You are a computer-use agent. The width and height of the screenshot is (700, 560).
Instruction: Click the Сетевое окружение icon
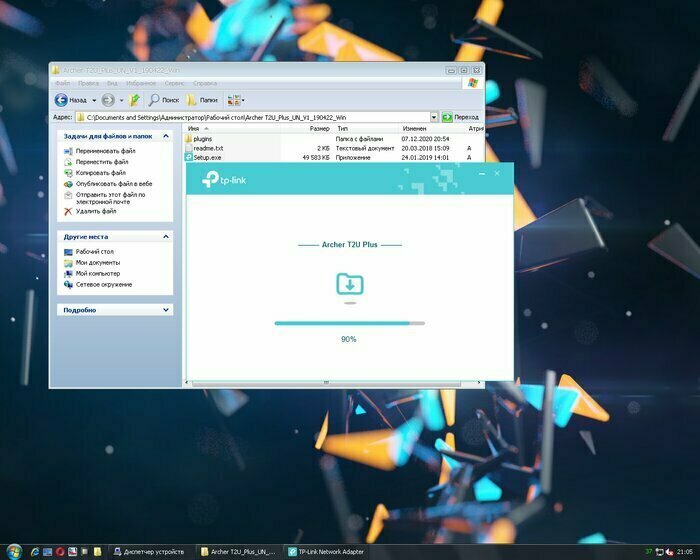[68, 284]
